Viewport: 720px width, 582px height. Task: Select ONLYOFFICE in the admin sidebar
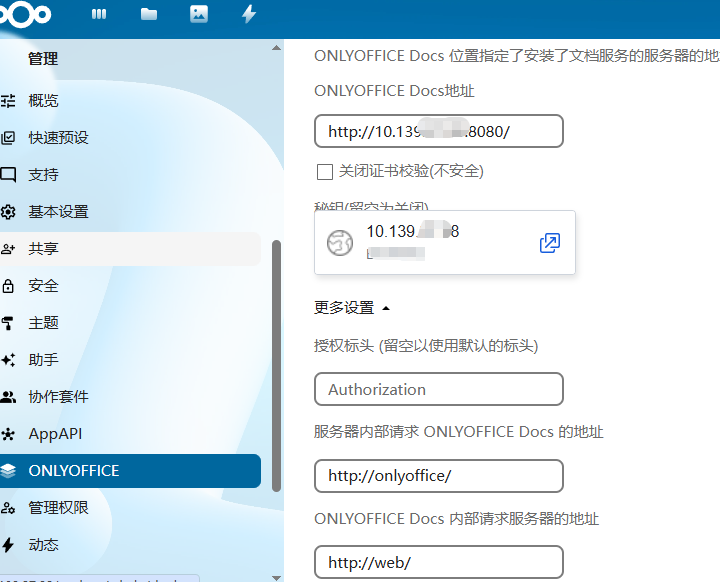click(130, 471)
